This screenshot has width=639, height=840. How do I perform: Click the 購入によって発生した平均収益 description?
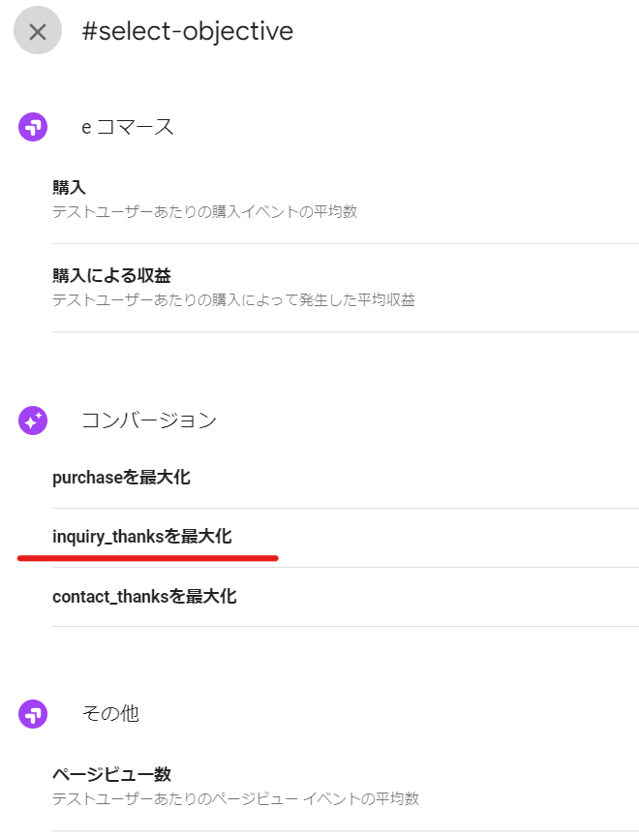(x=233, y=299)
